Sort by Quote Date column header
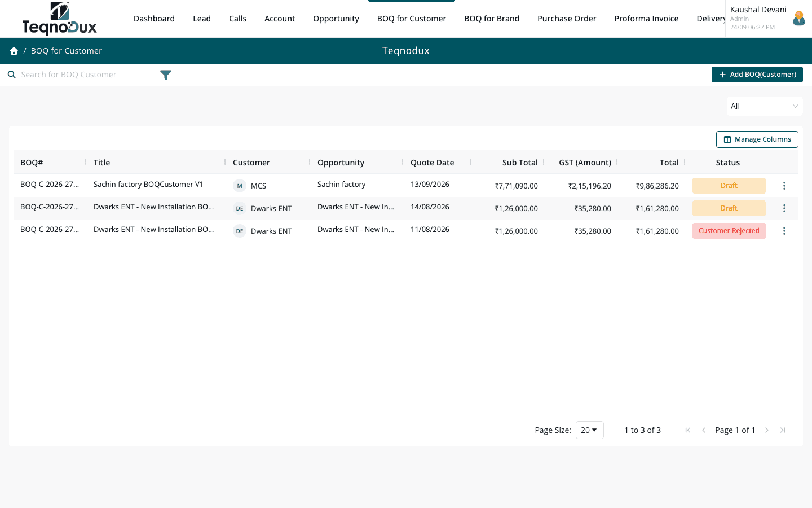This screenshot has width=812, height=508. pyautogui.click(x=432, y=163)
